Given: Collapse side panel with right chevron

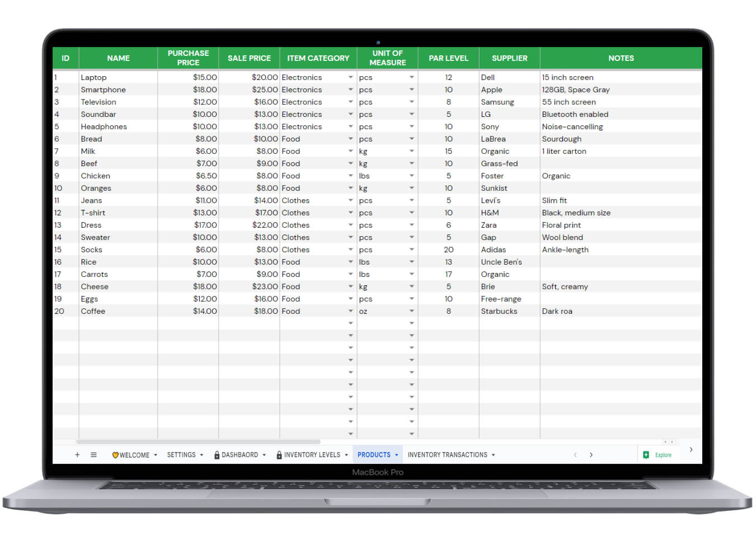Looking at the screenshot, I should 691,449.
